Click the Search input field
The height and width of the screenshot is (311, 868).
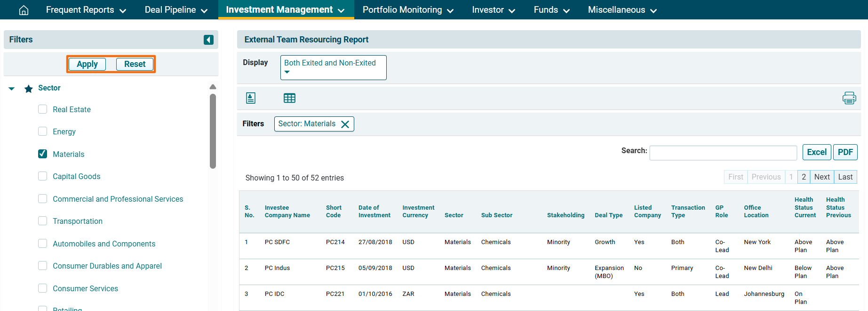tap(723, 153)
